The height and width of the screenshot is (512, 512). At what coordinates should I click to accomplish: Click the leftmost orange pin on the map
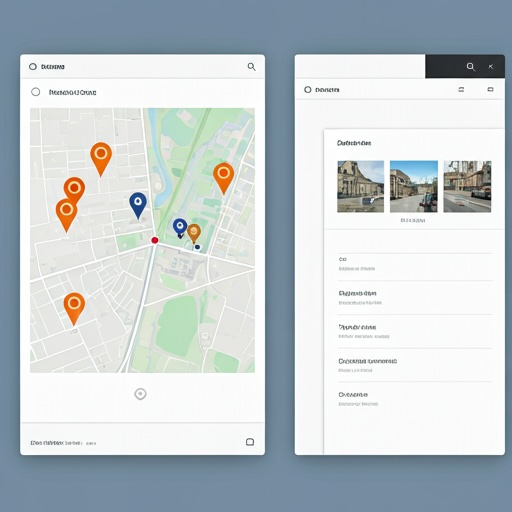(66, 215)
